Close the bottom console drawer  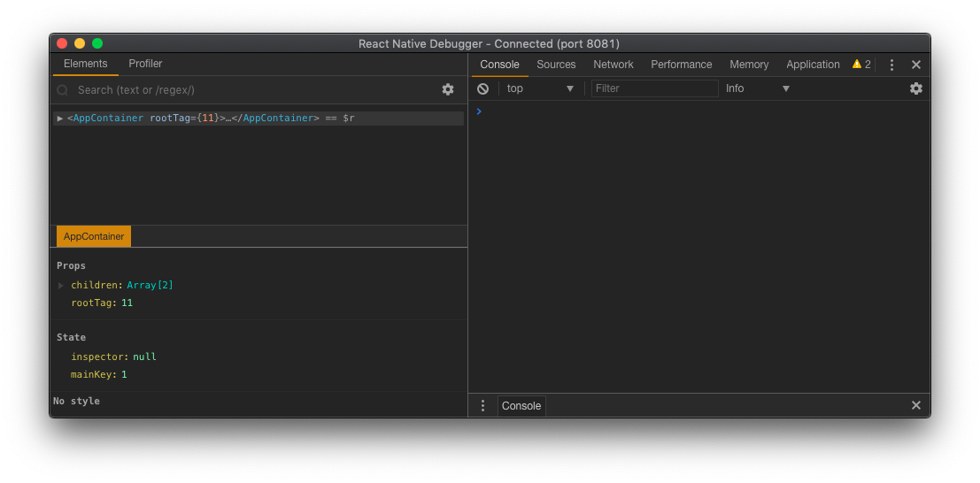(916, 405)
